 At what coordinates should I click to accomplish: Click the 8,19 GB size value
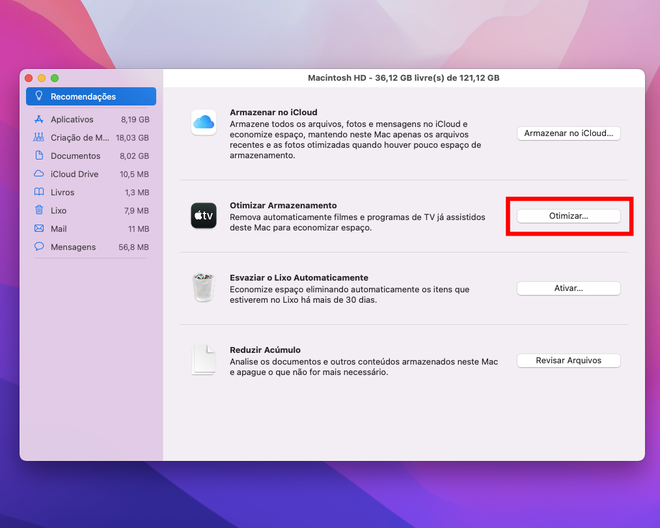(135, 120)
